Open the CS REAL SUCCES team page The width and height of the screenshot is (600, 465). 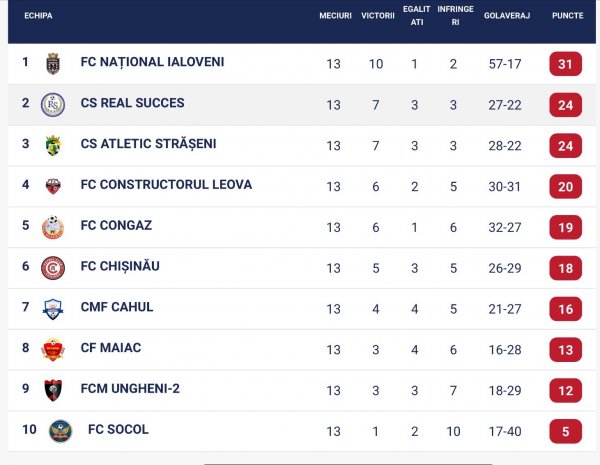[132, 103]
